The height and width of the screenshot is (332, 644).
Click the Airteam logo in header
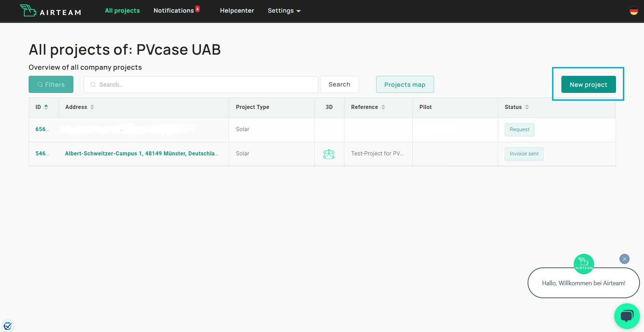51,11
